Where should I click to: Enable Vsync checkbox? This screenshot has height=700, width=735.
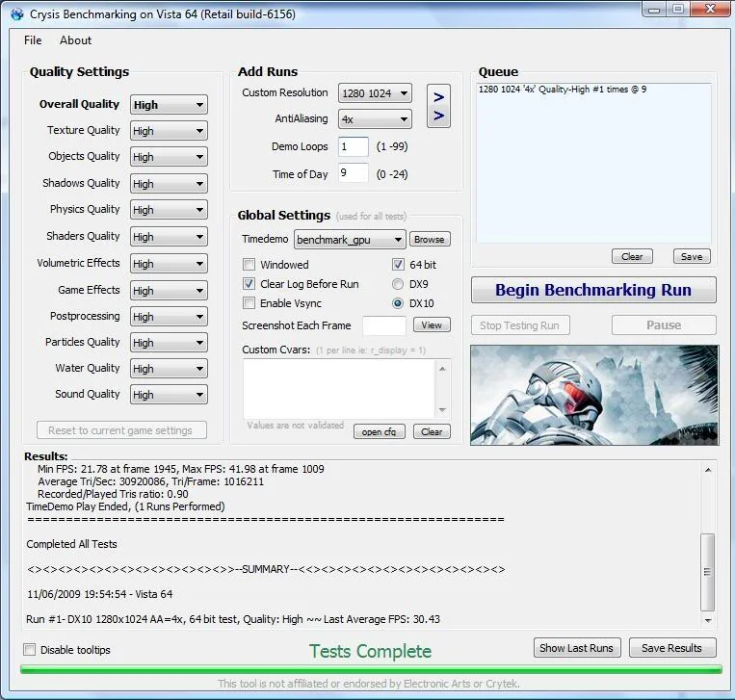pos(249,303)
